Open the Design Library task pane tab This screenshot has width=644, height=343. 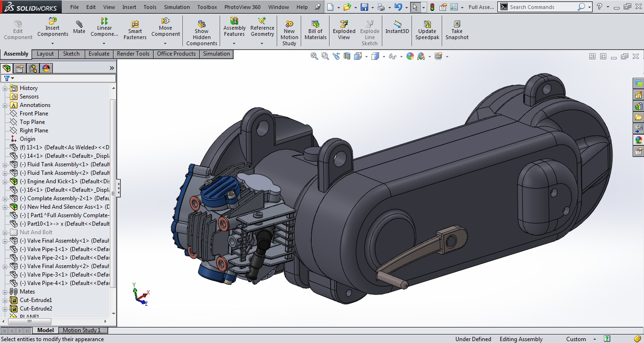point(639,106)
